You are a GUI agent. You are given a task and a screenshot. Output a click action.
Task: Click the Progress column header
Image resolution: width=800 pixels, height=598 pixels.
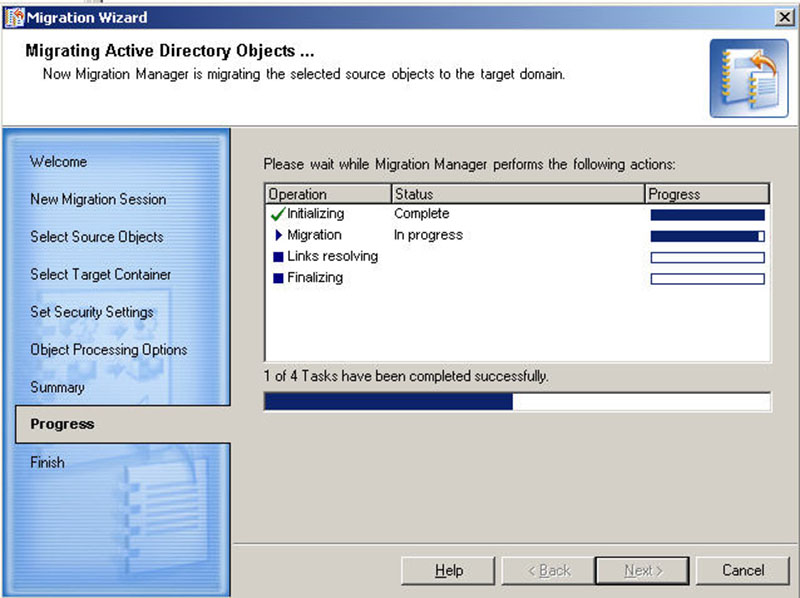(x=707, y=194)
